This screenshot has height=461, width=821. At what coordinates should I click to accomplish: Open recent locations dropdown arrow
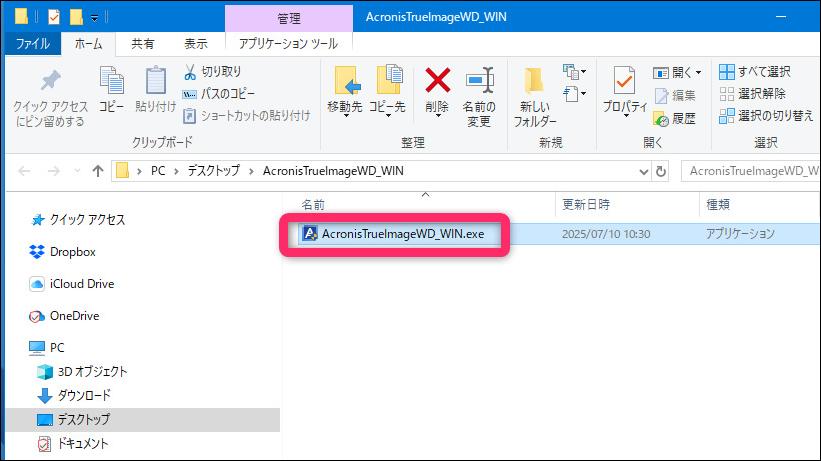[x=77, y=171]
